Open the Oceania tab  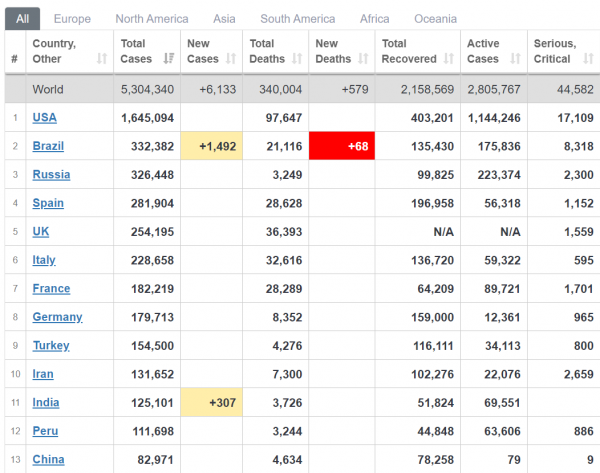[435, 19]
